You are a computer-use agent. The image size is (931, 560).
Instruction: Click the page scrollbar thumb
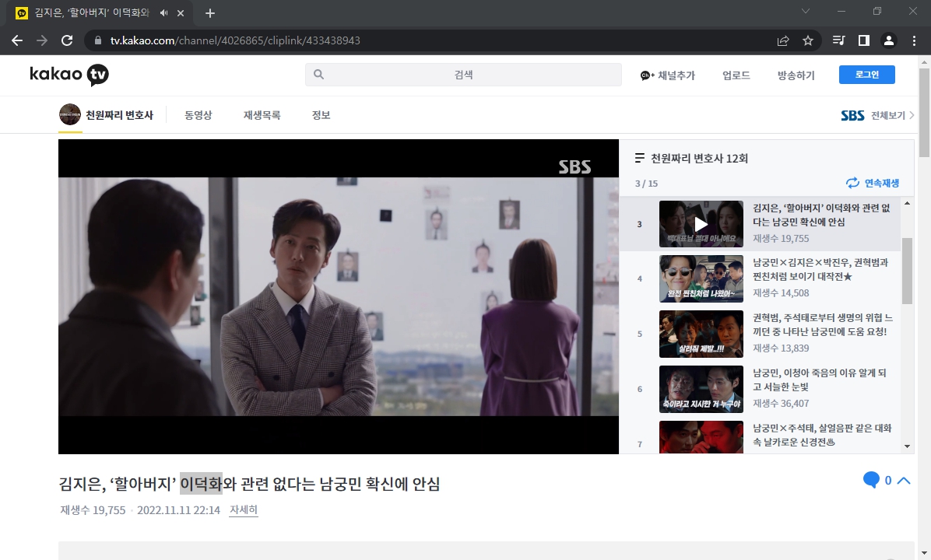pos(925,112)
